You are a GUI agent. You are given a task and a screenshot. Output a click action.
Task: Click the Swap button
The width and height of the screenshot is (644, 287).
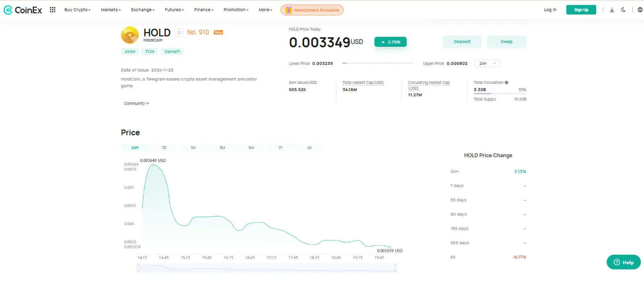pos(506,42)
